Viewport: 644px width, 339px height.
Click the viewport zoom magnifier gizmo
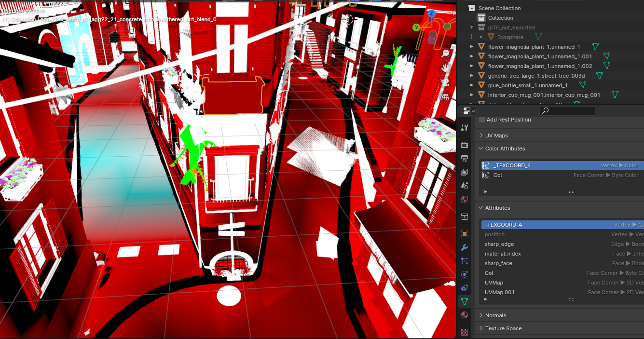pyautogui.click(x=446, y=53)
